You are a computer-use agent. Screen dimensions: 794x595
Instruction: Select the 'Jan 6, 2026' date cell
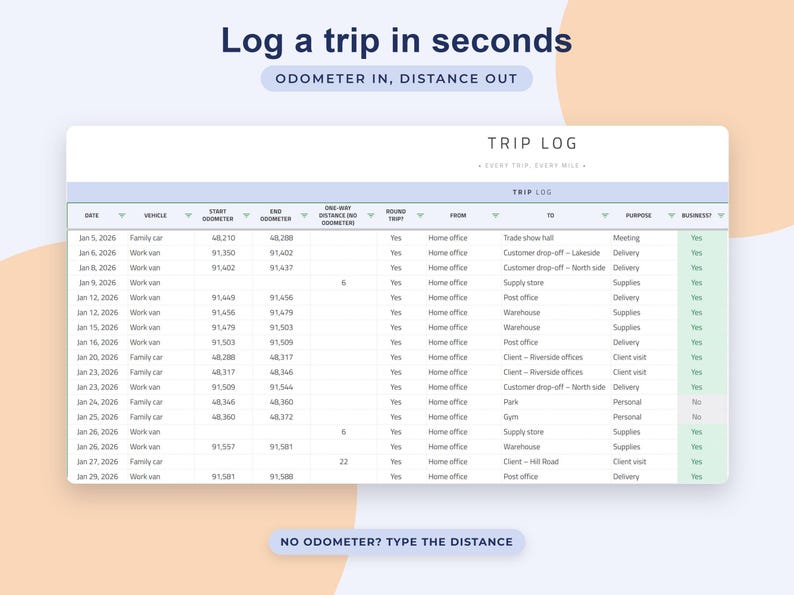(x=97, y=253)
